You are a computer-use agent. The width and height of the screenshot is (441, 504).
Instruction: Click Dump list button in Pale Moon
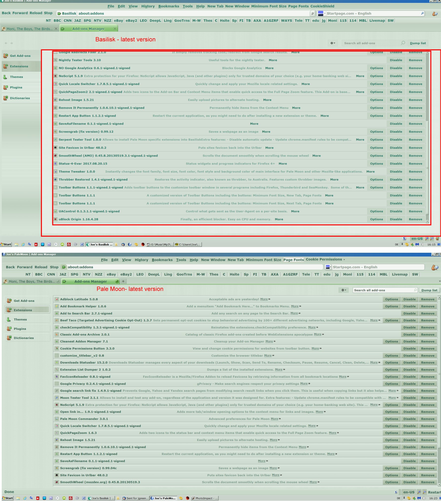coord(429,290)
